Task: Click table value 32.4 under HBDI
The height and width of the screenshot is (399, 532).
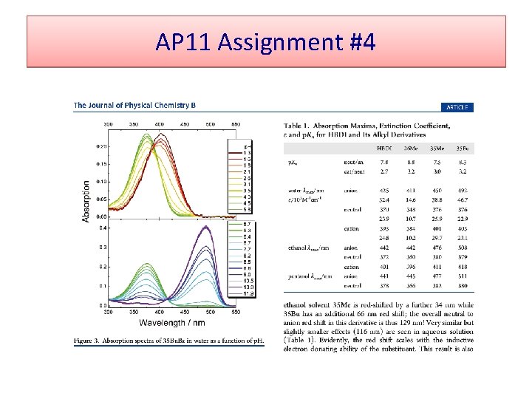Action: 384,200
